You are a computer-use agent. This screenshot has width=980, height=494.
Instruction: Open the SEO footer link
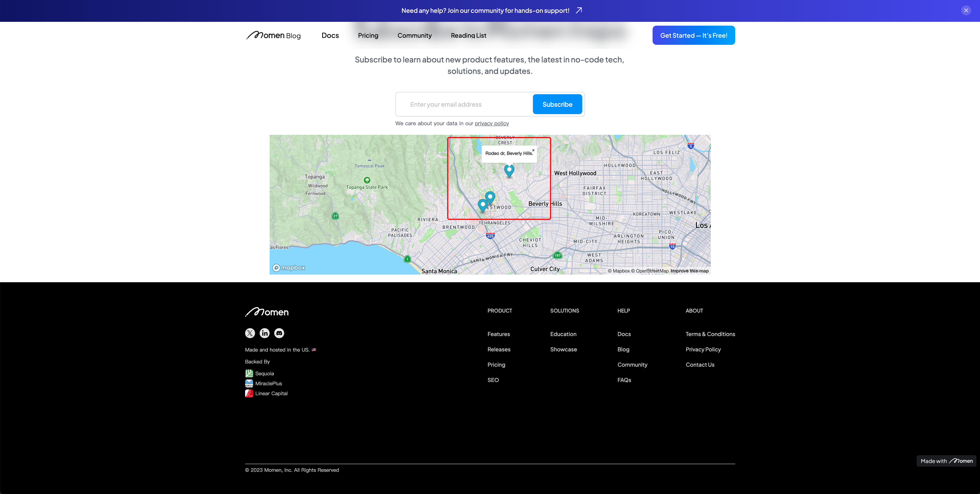(x=493, y=380)
